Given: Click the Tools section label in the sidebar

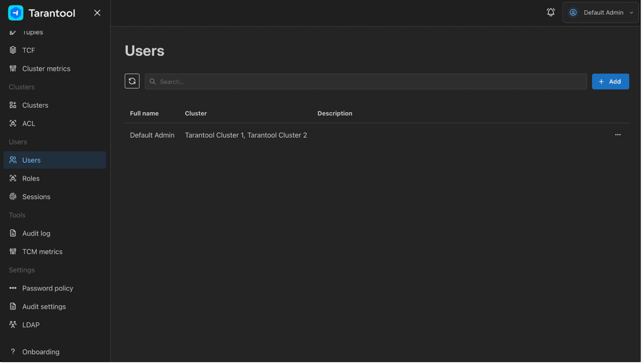Looking at the screenshot, I should click(17, 215).
